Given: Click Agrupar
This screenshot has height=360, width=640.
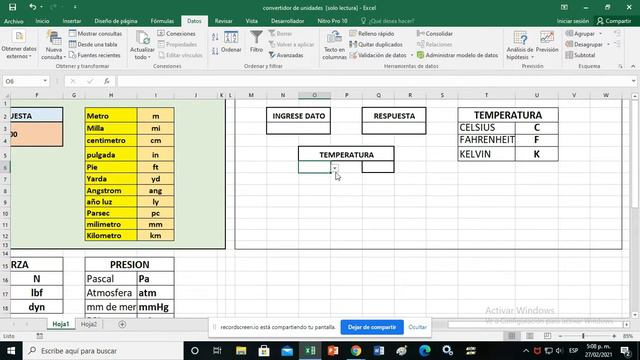Looking at the screenshot, I should point(580,33).
